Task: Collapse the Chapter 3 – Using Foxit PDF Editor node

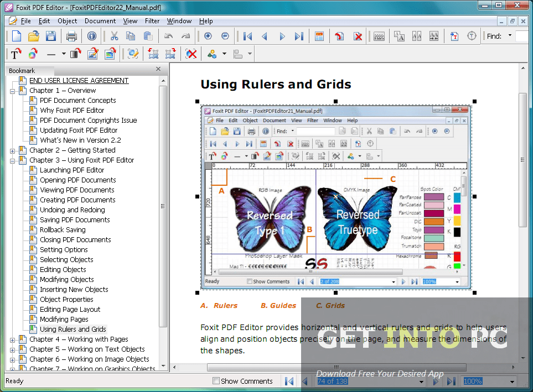Action: click(x=13, y=161)
